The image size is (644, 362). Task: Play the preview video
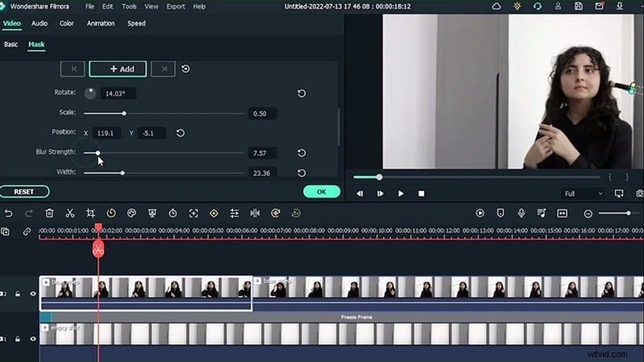400,193
